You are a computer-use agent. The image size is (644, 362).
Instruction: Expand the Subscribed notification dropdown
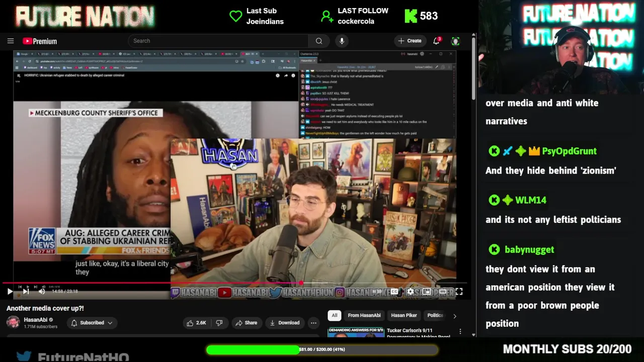(91, 323)
